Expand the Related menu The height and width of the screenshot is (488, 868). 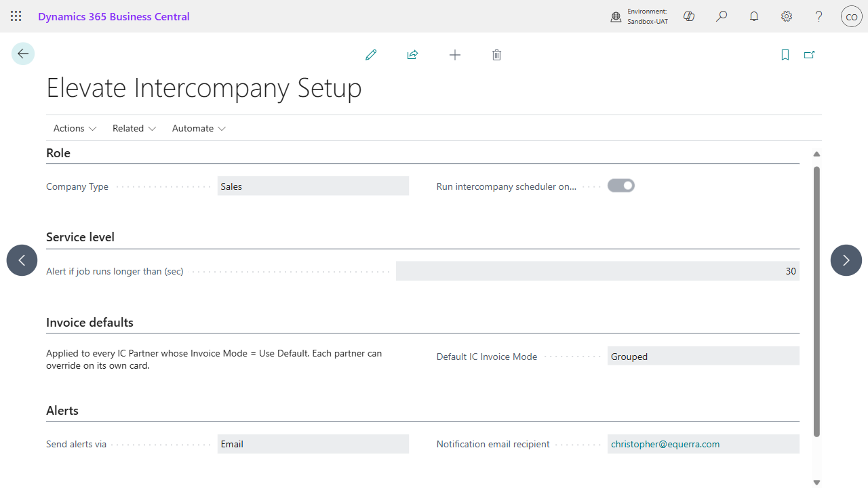click(134, 128)
